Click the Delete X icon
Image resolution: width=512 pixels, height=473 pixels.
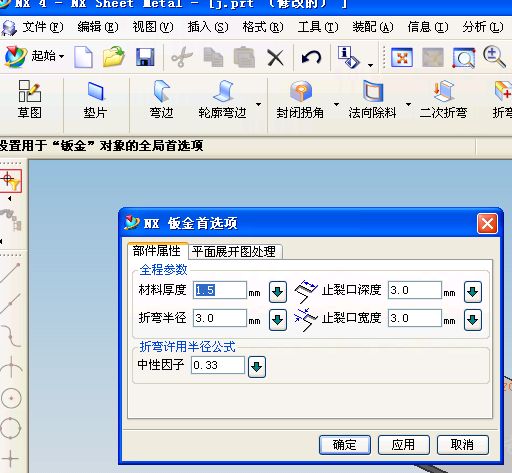pyautogui.click(x=276, y=58)
